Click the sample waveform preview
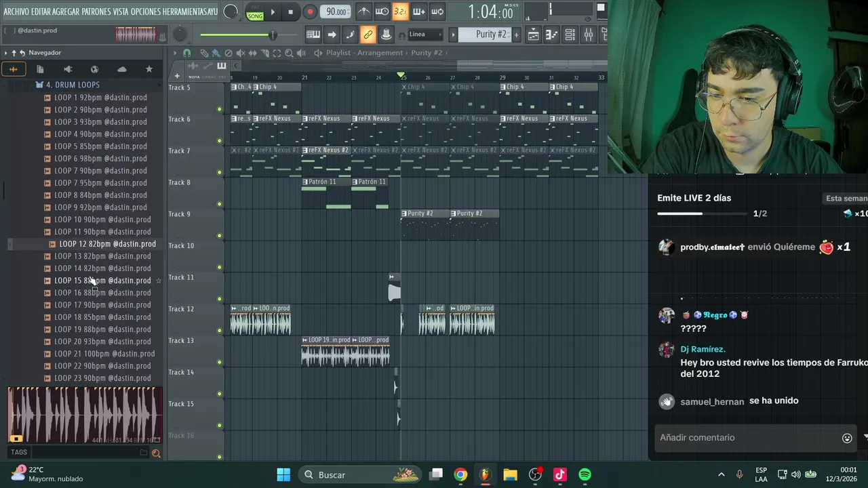This screenshot has height=488, width=868. (85, 415)
